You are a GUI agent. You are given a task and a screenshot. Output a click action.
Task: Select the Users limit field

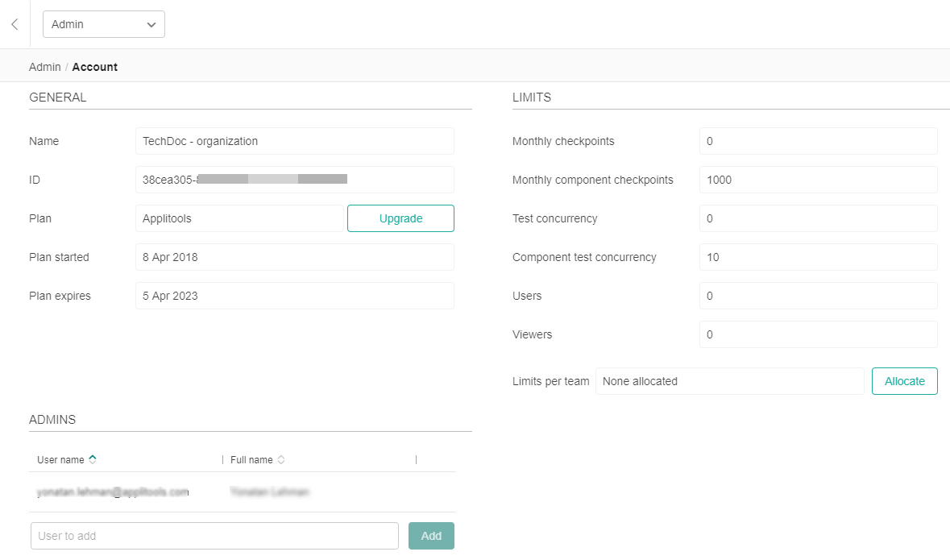(818, 296)
